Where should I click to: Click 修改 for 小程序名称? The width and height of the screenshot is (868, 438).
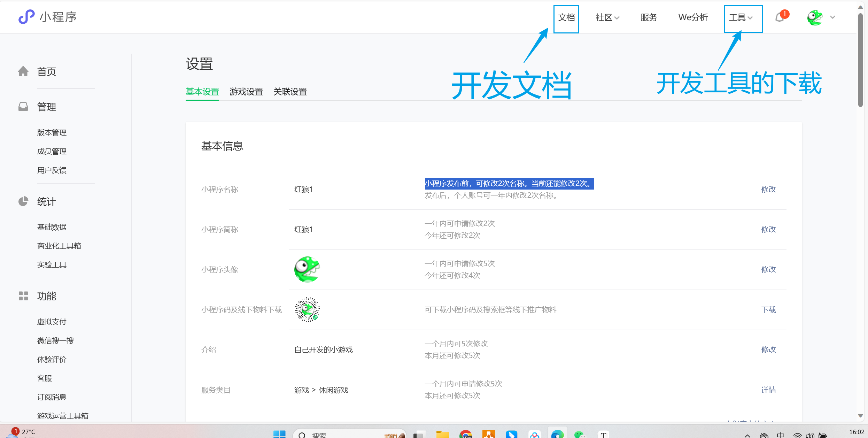pyautogui.click(x=768, y=189)
